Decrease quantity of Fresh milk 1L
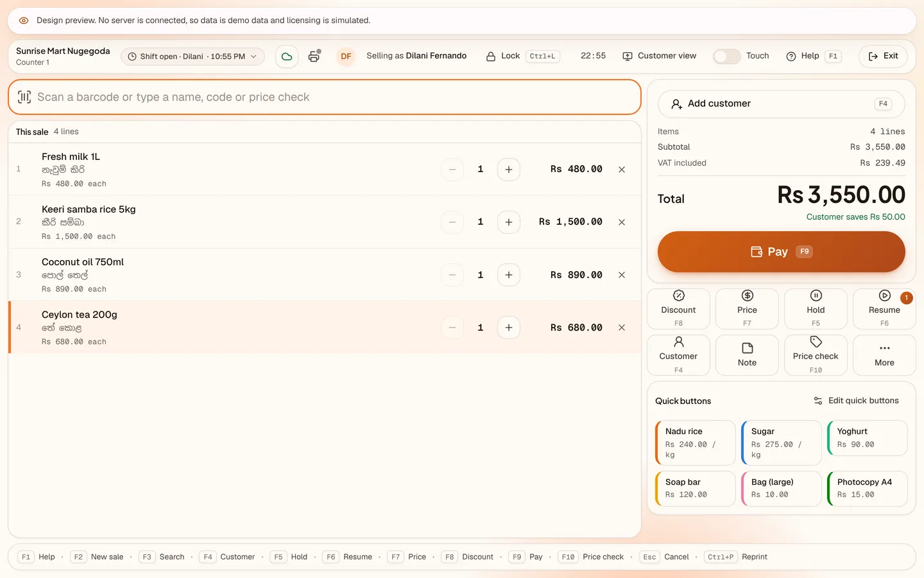This screenshot has height=578, width=924. tap(452, 170)
